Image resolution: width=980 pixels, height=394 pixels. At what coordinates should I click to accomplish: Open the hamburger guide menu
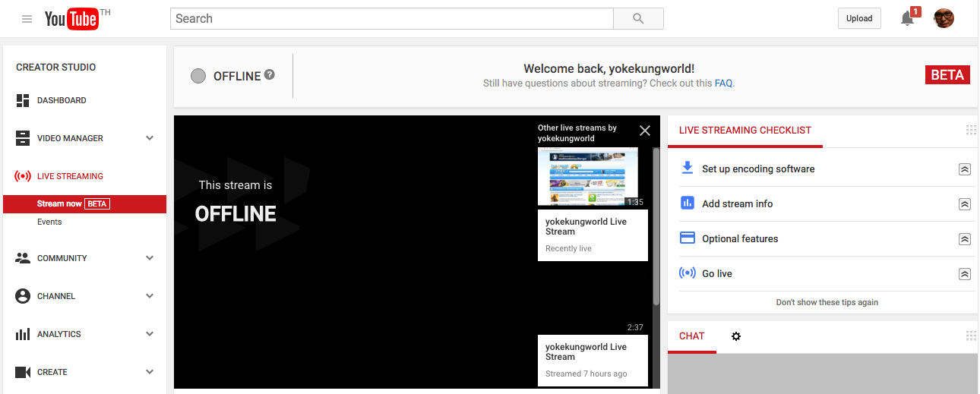(x=27, y=19)
